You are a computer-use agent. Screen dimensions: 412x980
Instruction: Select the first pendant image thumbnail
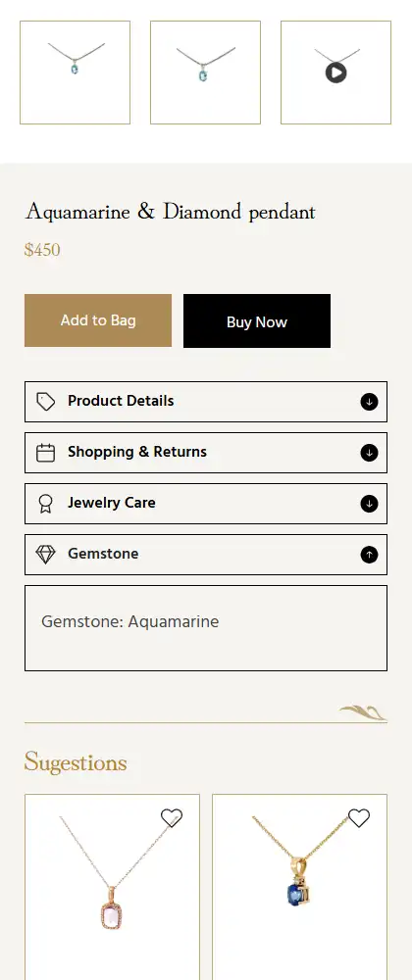coord(75,73)
